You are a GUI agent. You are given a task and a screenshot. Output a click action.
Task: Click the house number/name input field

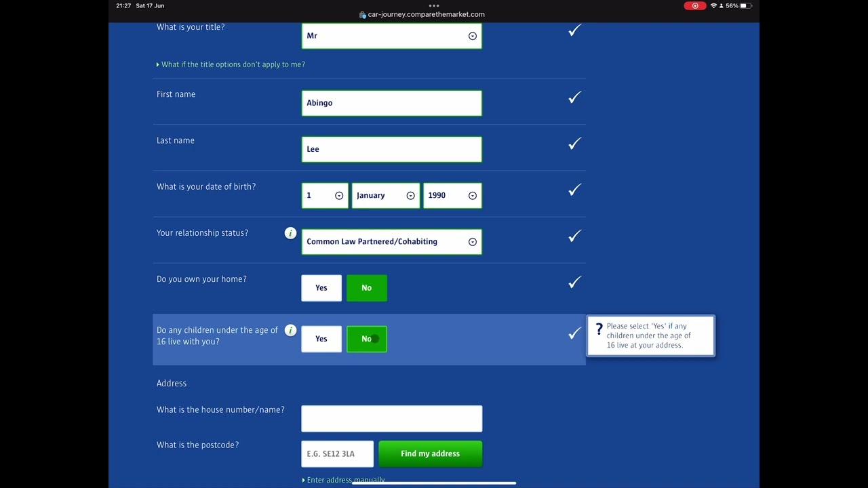click(391, 419)
